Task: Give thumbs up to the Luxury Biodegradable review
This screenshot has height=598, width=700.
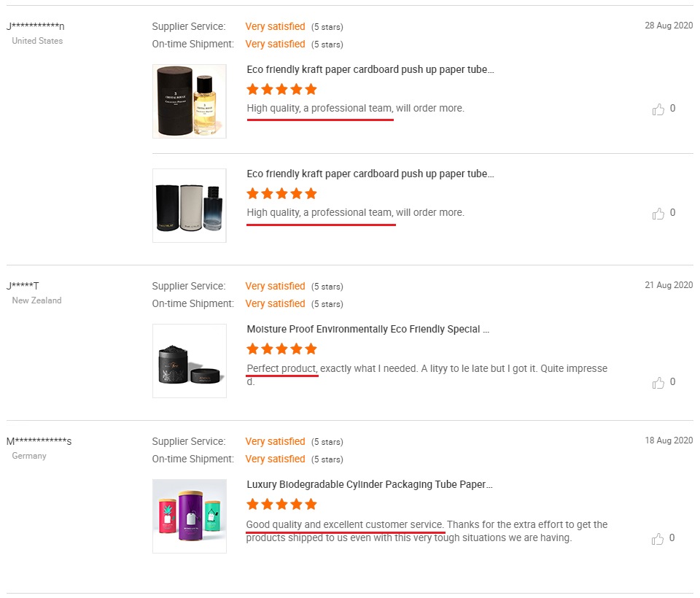Action: click(658, 537)
